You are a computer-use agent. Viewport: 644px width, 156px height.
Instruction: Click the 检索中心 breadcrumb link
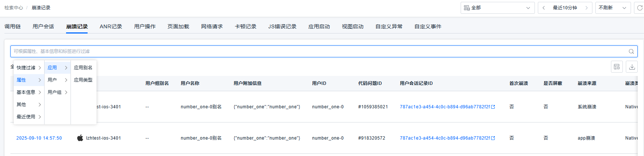(14, 8)
